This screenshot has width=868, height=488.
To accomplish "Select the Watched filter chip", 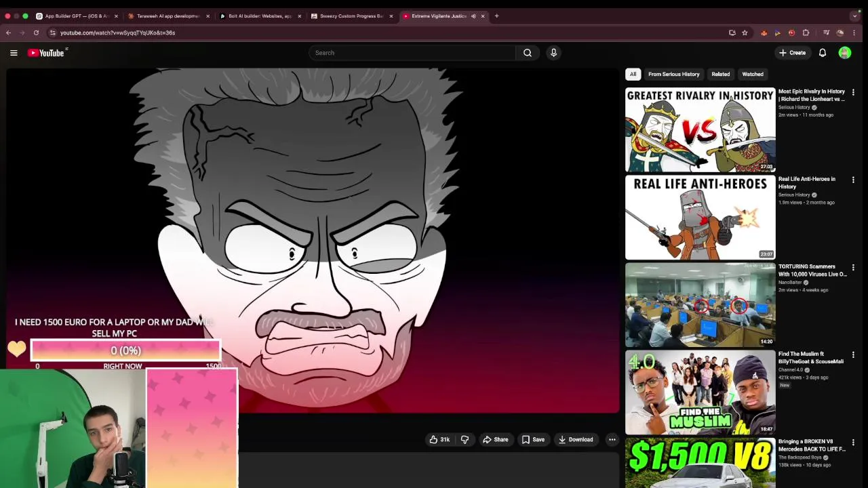I will [753, 74].
